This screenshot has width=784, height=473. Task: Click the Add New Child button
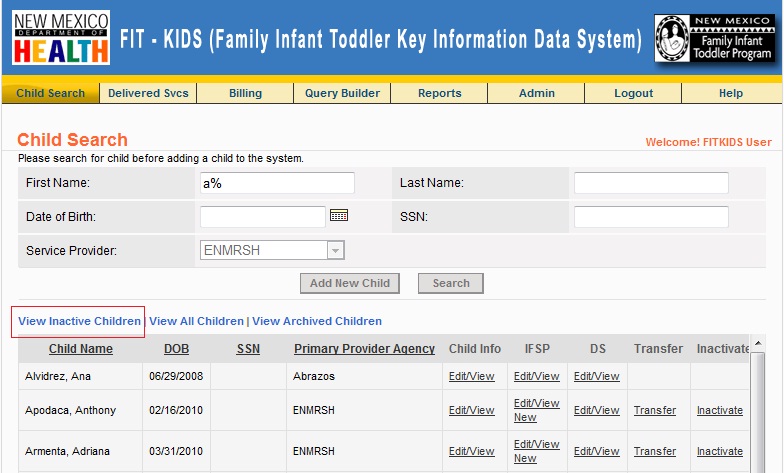[x=350, y=283]
